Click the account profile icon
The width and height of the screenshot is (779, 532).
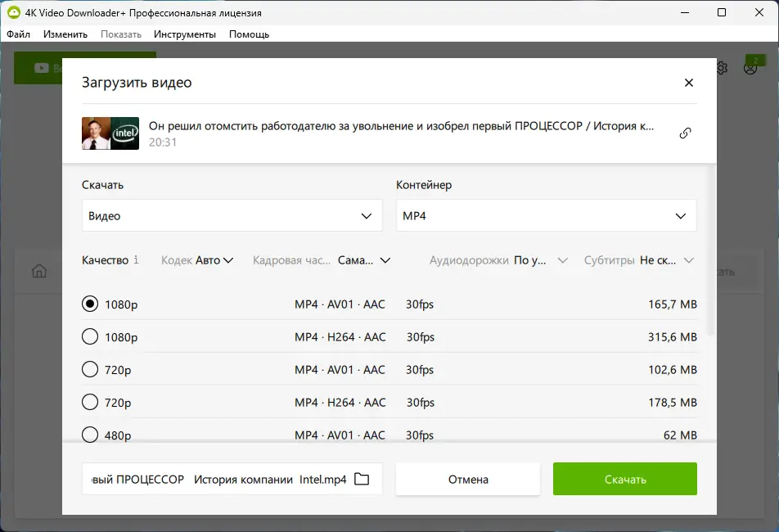pos(750,68)
